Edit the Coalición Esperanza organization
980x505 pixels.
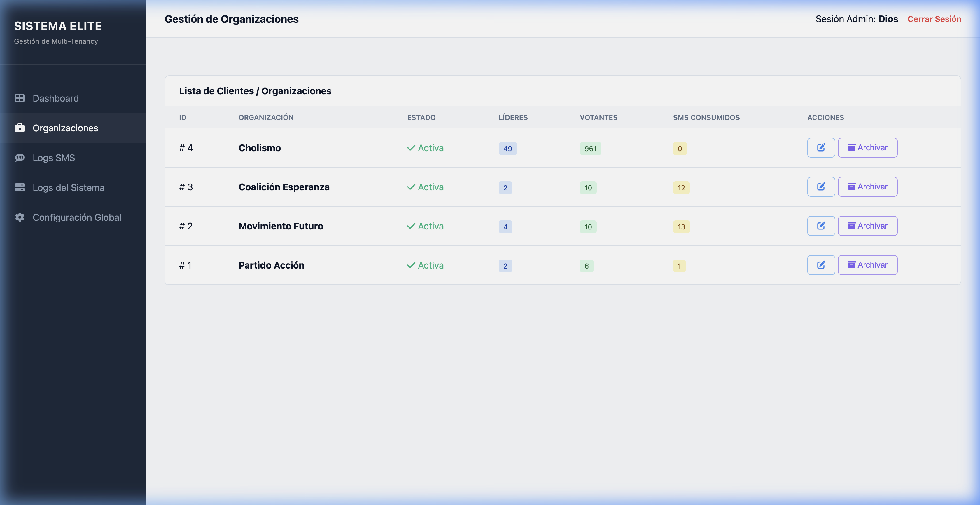coord(821,187)
